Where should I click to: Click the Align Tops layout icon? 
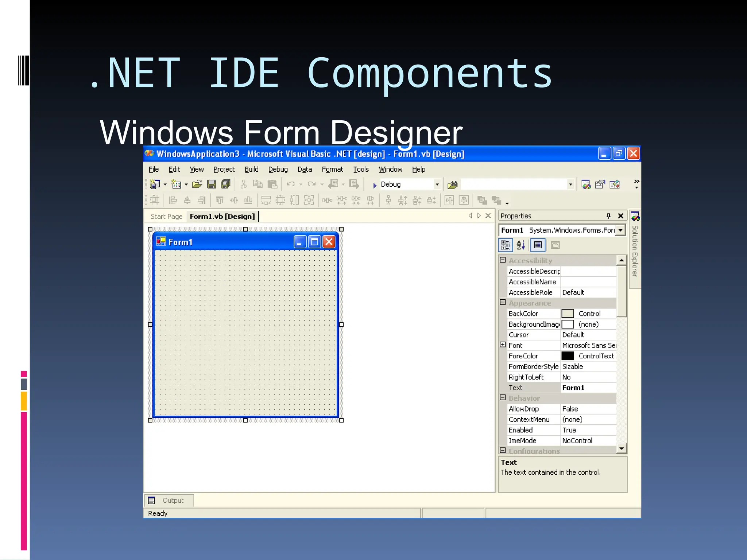click(x=220, y=200)
